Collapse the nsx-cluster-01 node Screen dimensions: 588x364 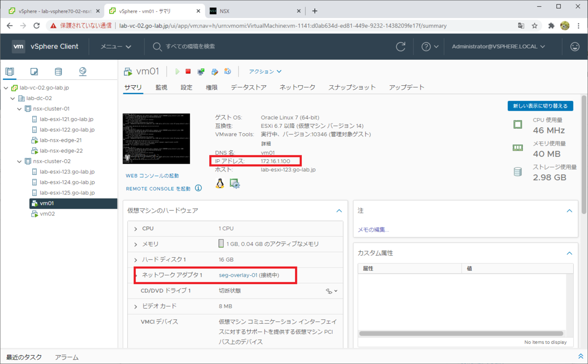[x=20, y=109]
